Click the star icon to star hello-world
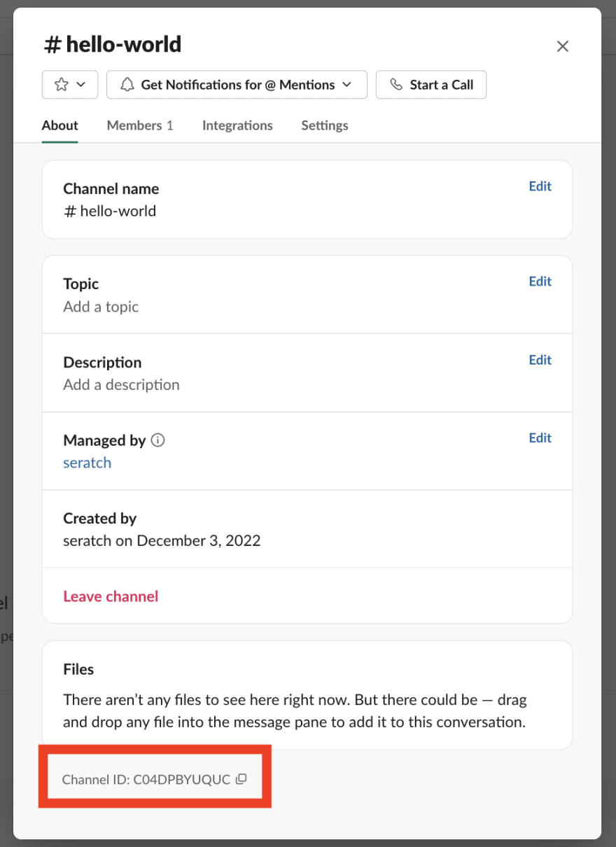The image size is (616, 847). (x=62, y=84)
